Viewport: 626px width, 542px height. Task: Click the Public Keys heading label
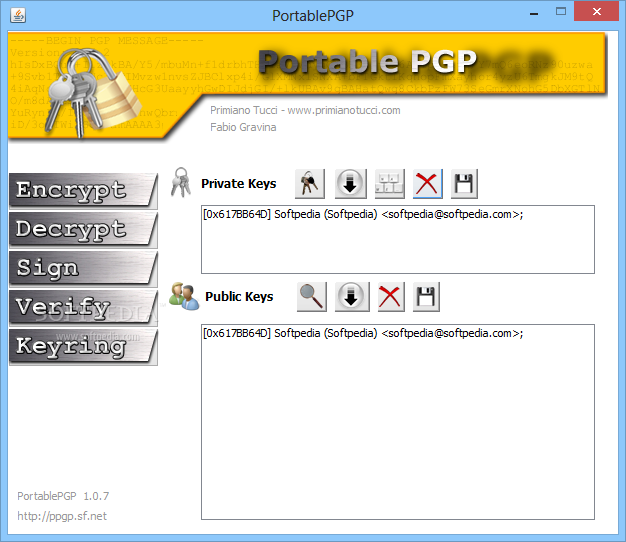[239, 297]
